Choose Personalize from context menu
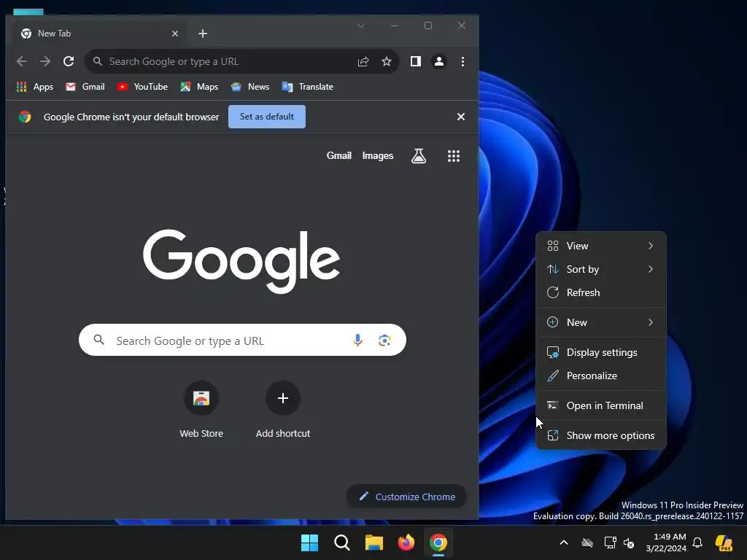Screen dimensions: 747x560 (601, 376)
